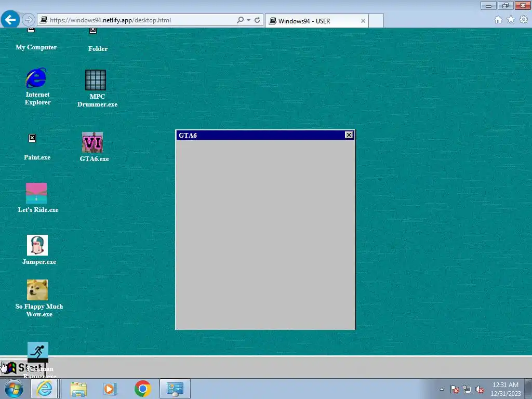532x399 pixels.
Task: Click the muted volume tray icon
Action: pyautogui.click(x=480, y=389)
